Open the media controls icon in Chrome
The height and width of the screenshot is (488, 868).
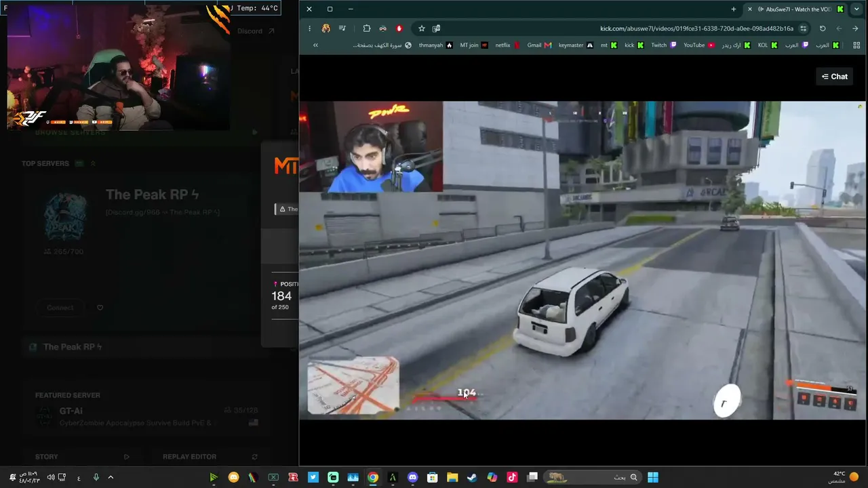[342, 28]
